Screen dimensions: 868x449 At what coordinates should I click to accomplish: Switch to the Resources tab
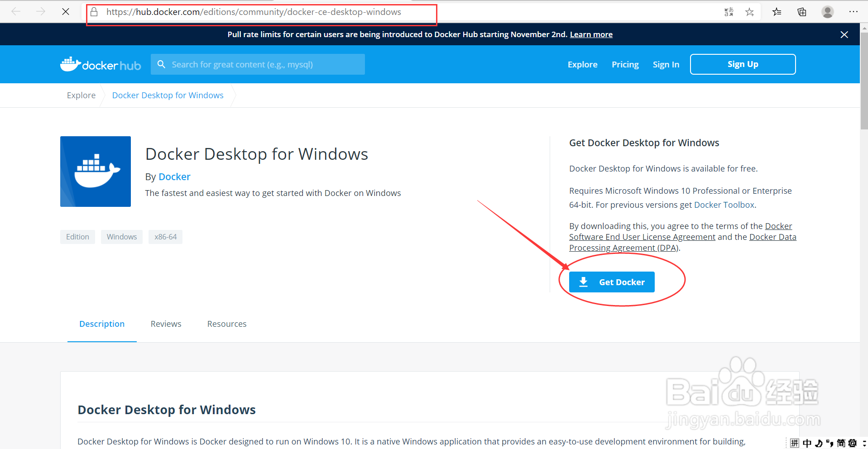click(227, 324)
